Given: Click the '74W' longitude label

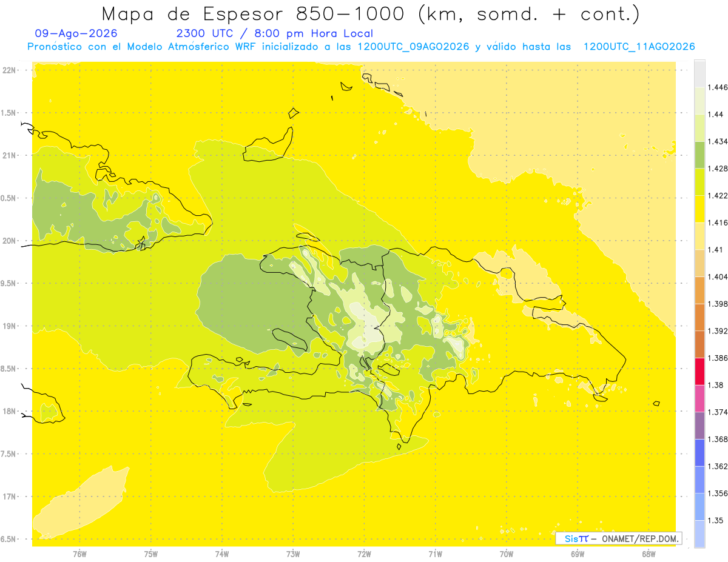Looking at the screenshot, I should point(222,554).
